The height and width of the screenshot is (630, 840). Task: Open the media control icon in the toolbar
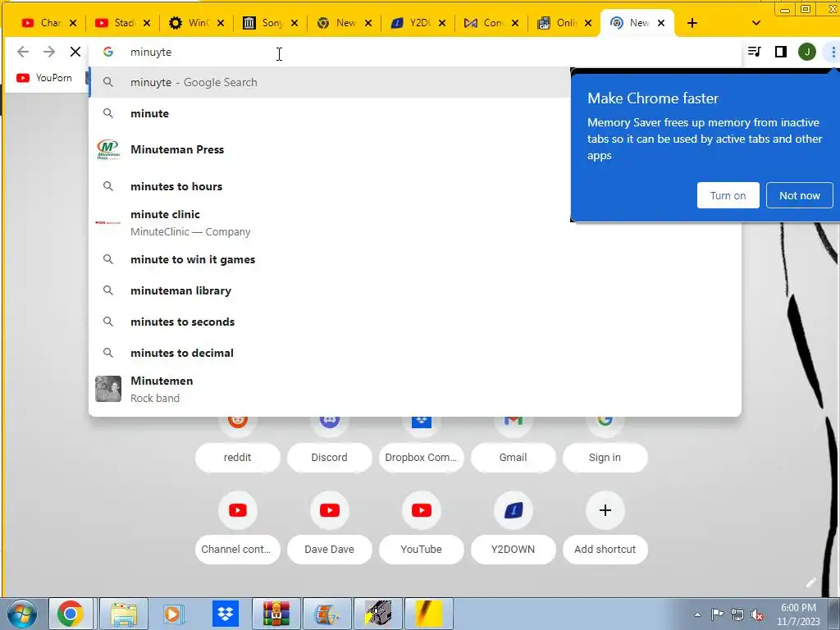tap(755, 52)
